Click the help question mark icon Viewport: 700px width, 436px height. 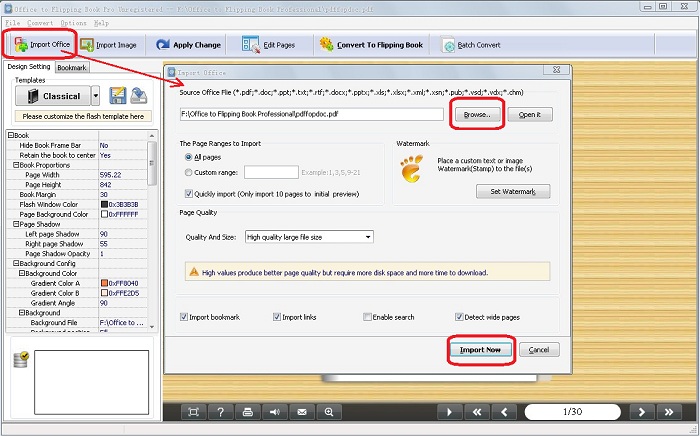pyautogui.click(x=221, y=412)
